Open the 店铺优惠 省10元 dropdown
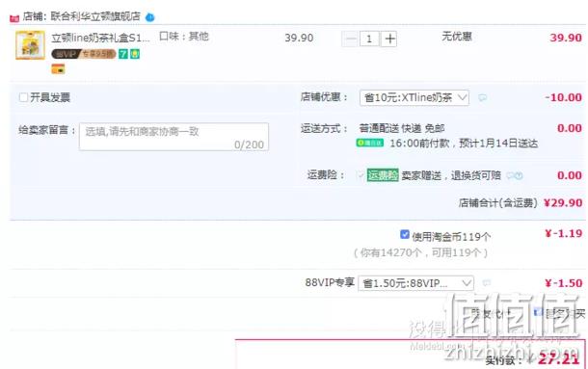The height and width of the screenshot is (369, 588). coord(414,97)
